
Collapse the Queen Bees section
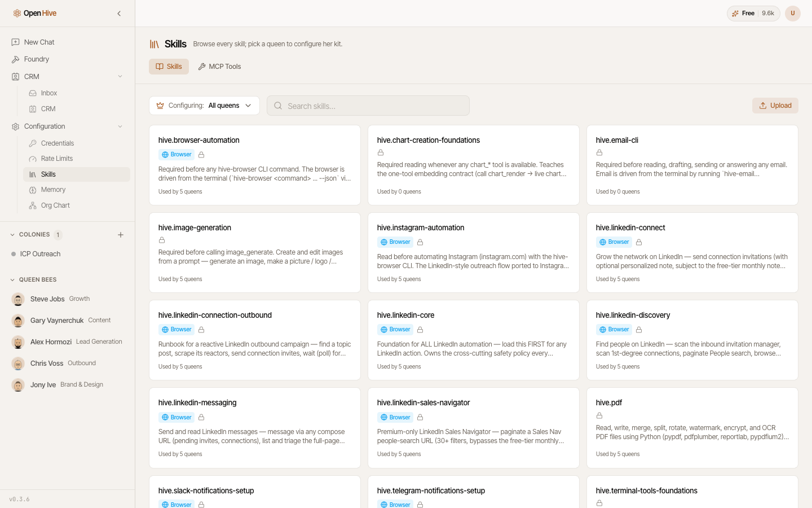click(12, 279)
